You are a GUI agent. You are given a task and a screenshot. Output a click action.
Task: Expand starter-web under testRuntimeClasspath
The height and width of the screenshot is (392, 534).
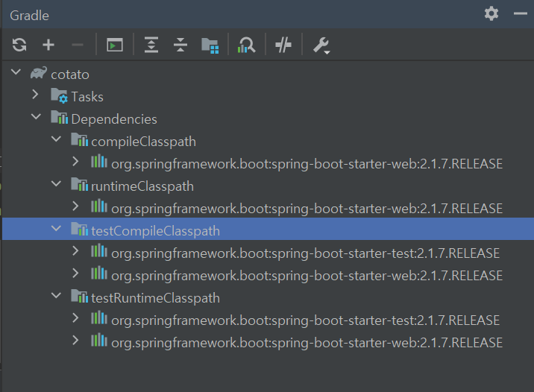point(75,341)
